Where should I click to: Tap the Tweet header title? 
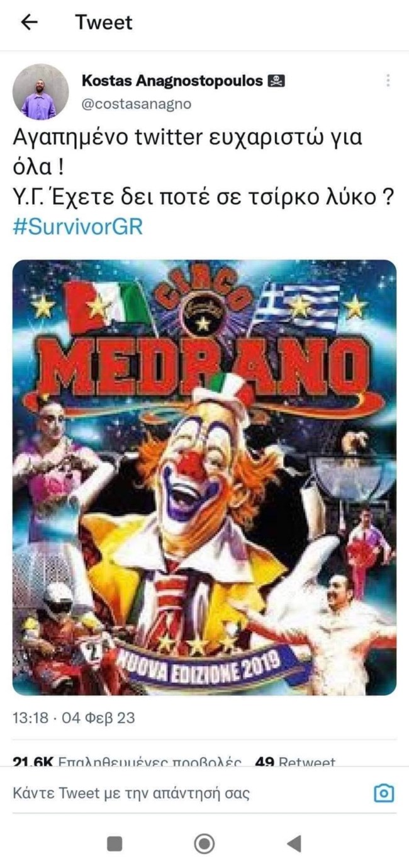tap(104, 22)
